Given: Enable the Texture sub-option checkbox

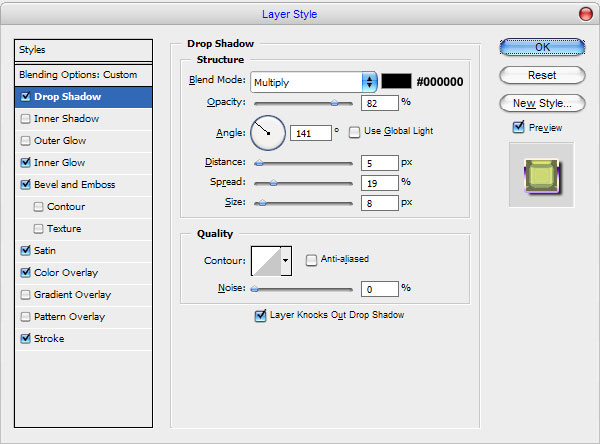Looking at the screenshot, I should pyautogui.click(x=38, y=229).
